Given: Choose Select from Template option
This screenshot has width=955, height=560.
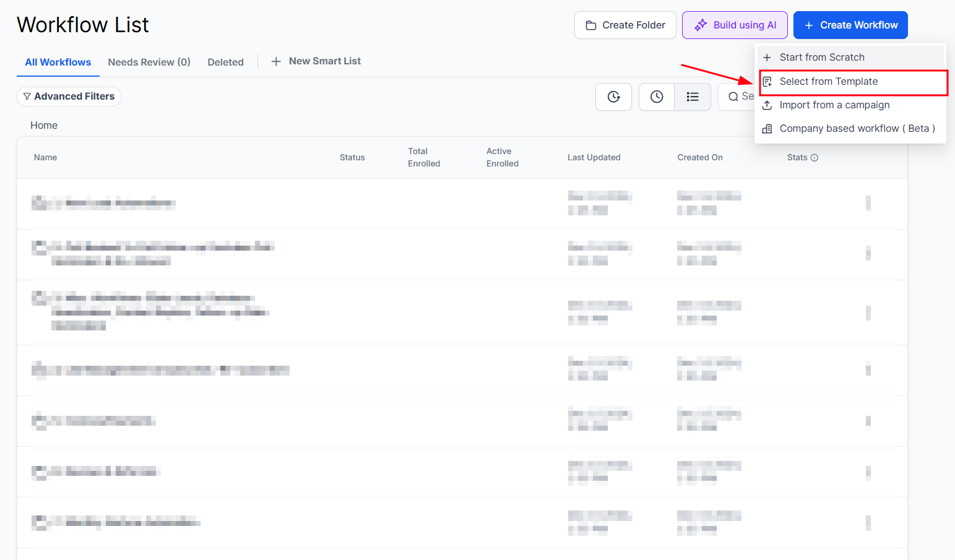Looking at the screenshot, I should click(x=828, y=82).
